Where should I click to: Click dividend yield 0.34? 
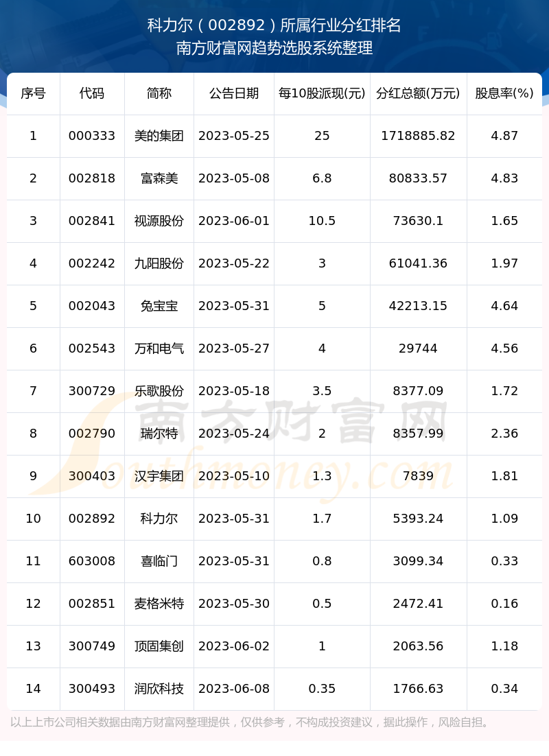coord(504,689)
